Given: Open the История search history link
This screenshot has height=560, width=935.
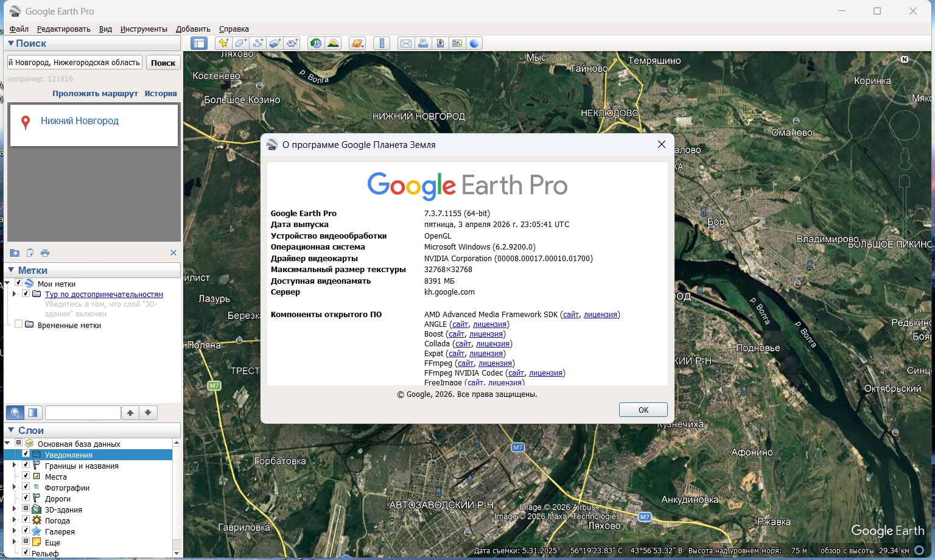Looking at the screenshot, I should coord(161,93).
